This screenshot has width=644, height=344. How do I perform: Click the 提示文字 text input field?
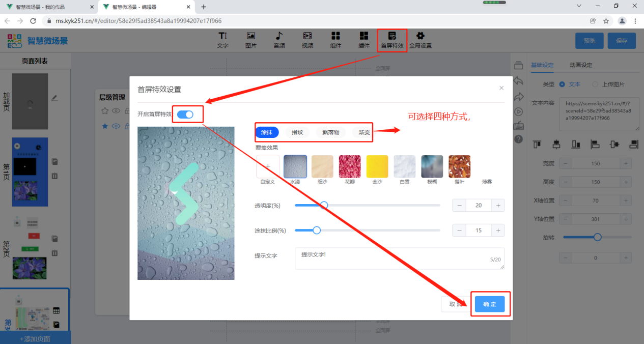click(400, 259)
